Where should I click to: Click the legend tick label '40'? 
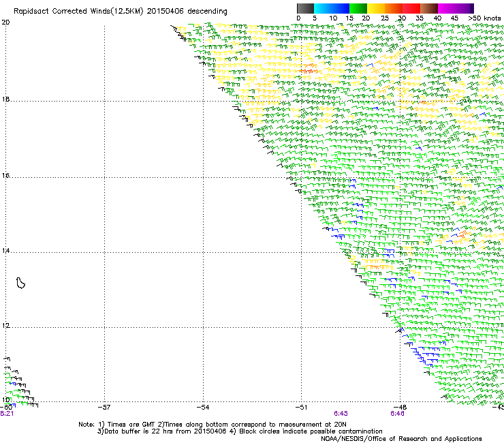(437, 18)
